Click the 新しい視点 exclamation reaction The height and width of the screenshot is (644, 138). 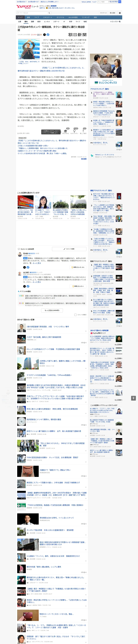[83, 131]
